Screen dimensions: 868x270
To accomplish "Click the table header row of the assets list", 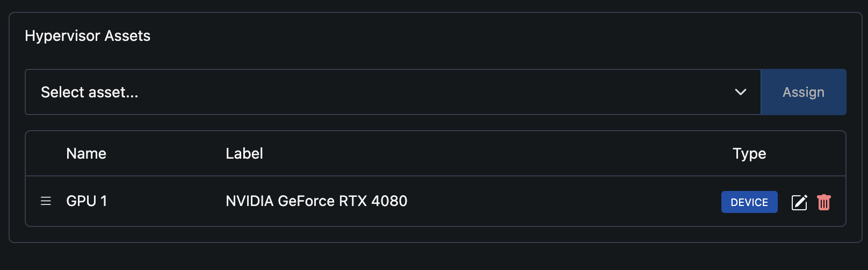I will pos(436,154).
